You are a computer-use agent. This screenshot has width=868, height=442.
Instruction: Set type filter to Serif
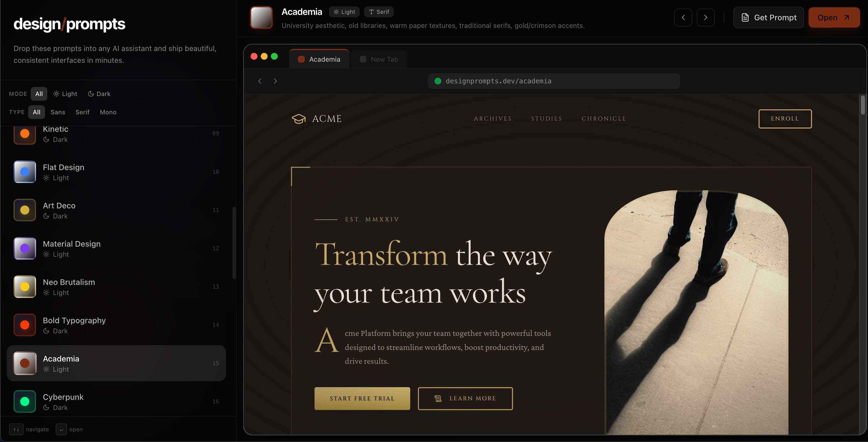pyautogui.click(x=82, y=112)
